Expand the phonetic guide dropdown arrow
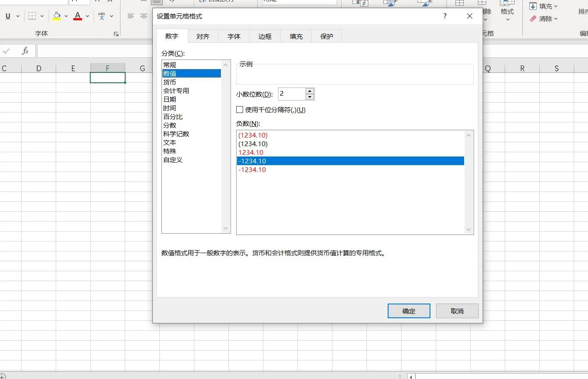The height and width of the screenshot is (379, 588). click(111, 16)
